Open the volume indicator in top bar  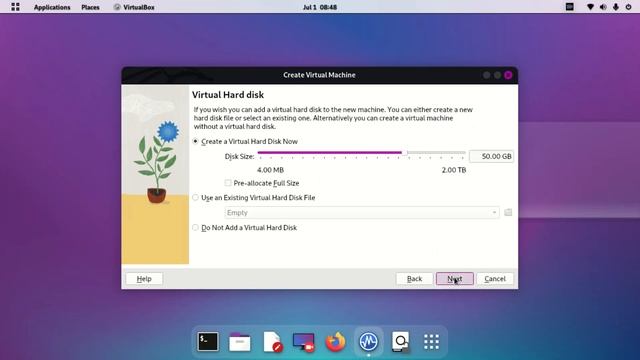point(603,7)
